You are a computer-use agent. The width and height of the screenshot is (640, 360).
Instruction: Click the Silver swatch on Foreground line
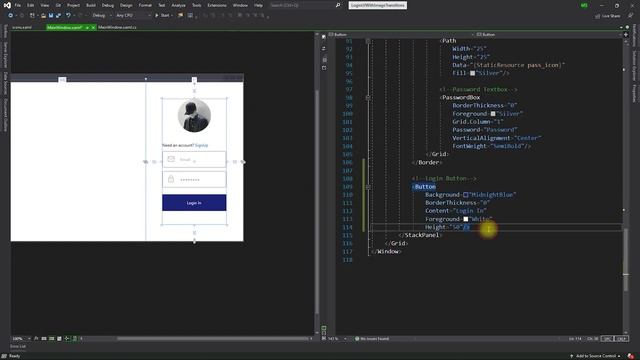click(x=493, y=114)
